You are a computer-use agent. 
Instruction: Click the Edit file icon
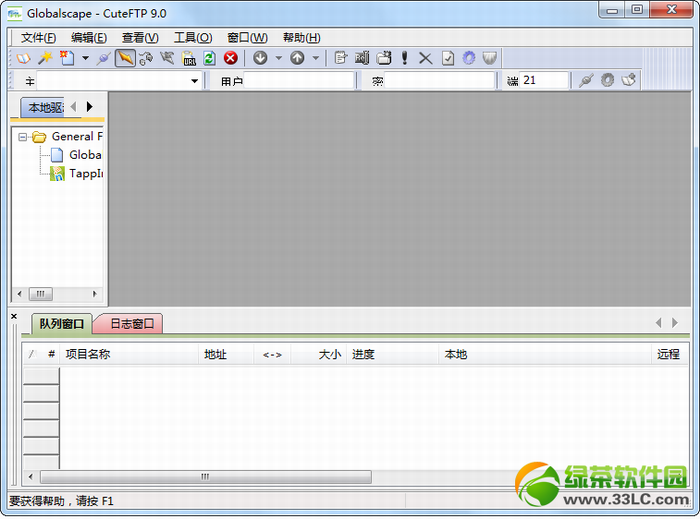point(341,58)
